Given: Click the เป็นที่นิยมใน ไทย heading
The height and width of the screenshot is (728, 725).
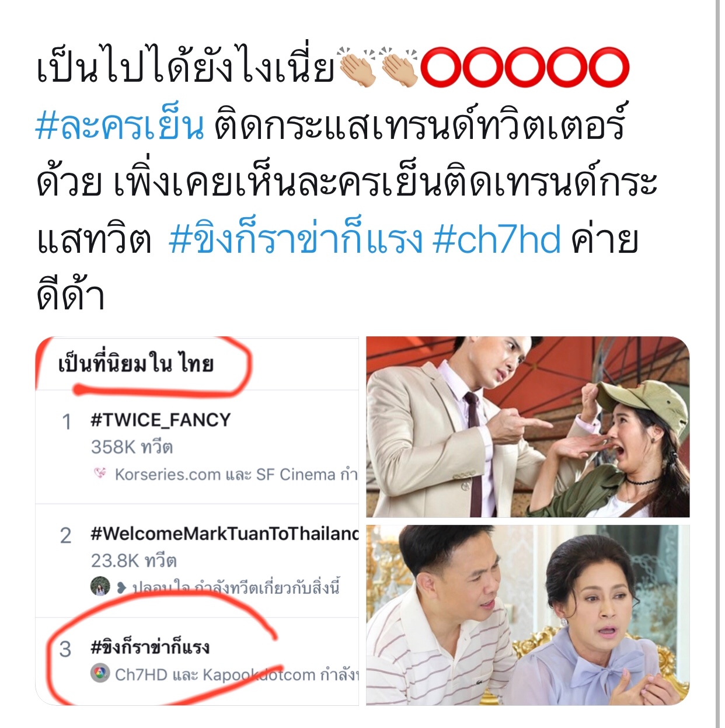Looking at the screenshot, I should point(135,364).
